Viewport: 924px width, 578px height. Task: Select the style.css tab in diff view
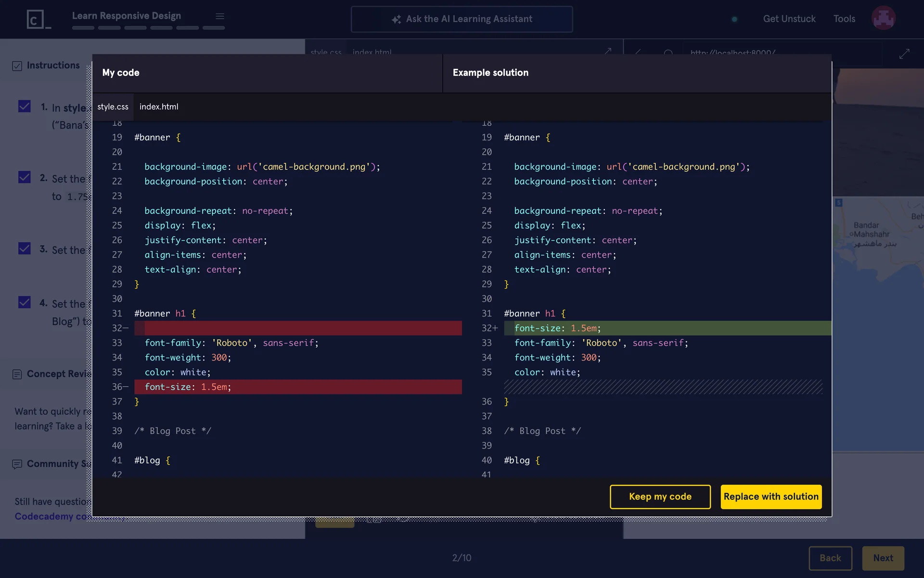tap(113, 106)
